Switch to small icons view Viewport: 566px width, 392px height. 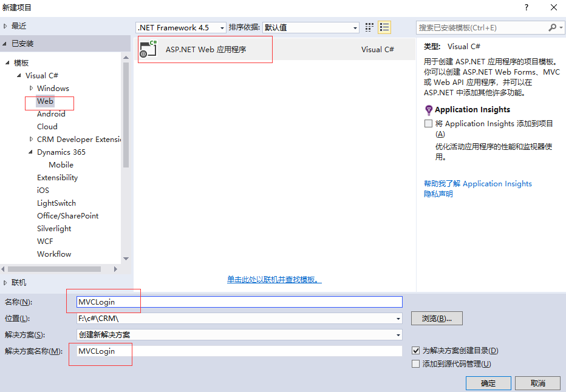point(369,27)
